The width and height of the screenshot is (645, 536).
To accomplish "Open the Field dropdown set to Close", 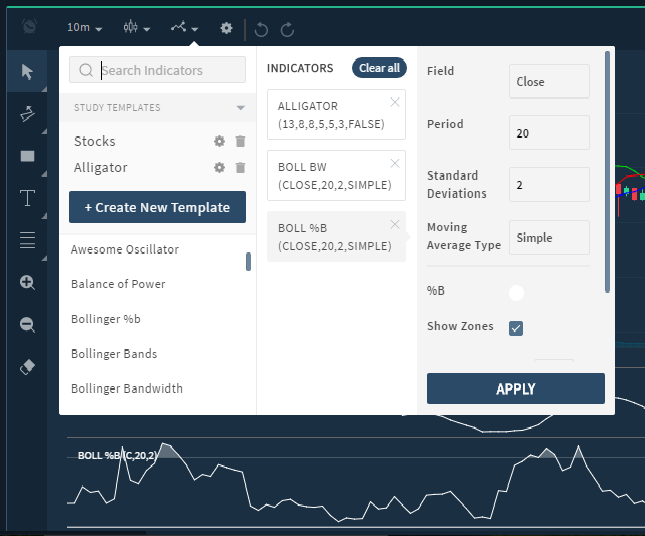I will click(x=548, y=82).
